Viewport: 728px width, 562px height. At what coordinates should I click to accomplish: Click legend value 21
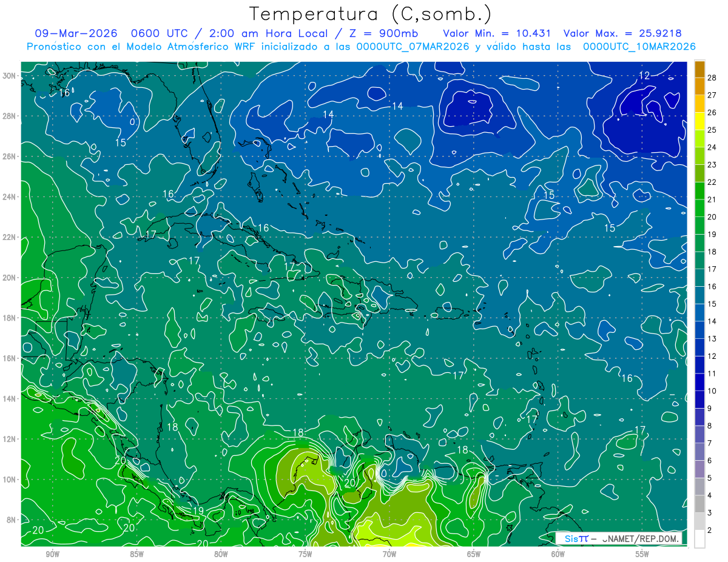(x=712, y=199)
